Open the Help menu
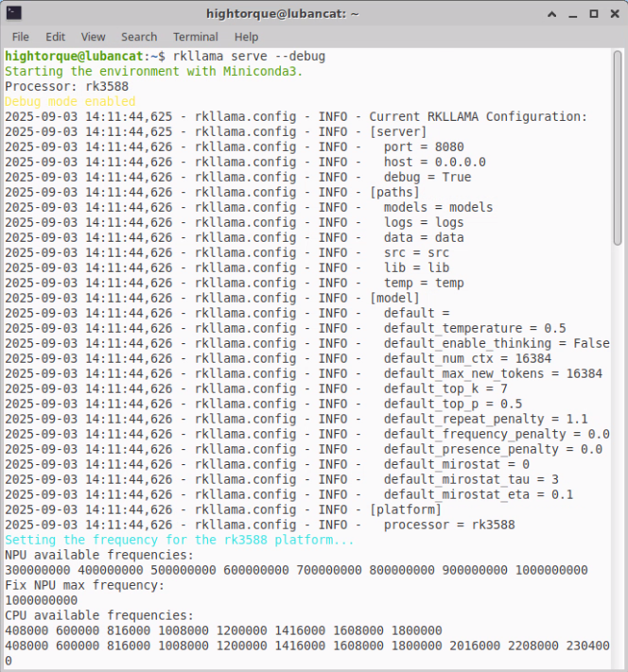Viewport: 628px width, 672px height. [246, 37]
